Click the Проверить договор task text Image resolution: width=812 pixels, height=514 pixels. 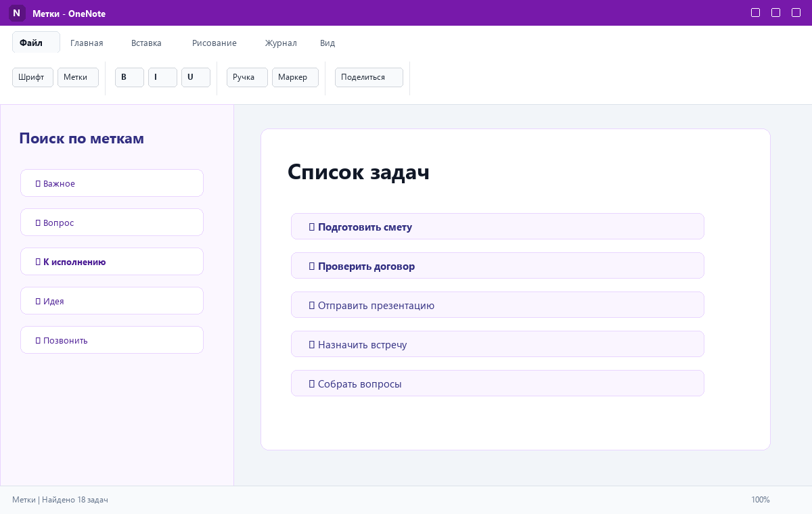pyautogui.click(x=366, y=266)
